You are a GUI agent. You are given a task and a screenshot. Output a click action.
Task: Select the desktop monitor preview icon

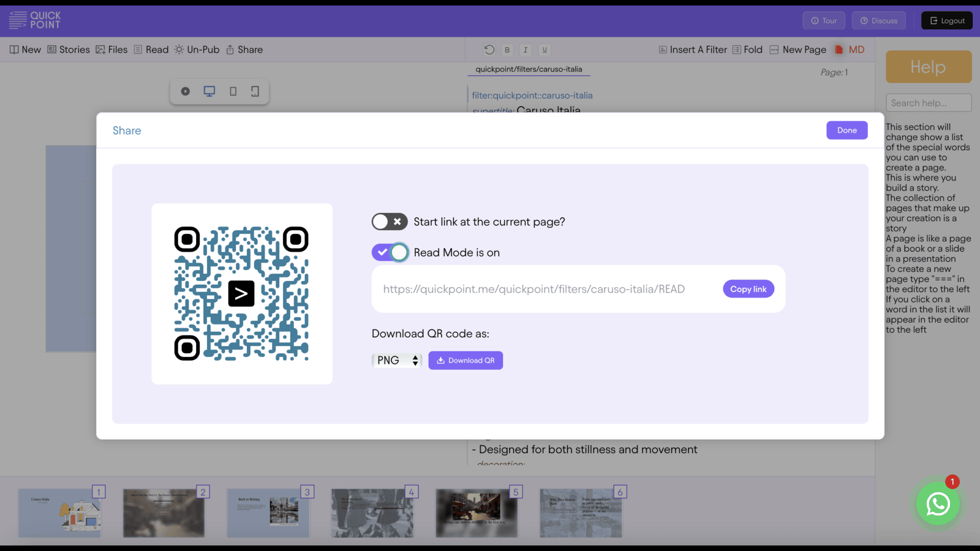click(209, 91)
